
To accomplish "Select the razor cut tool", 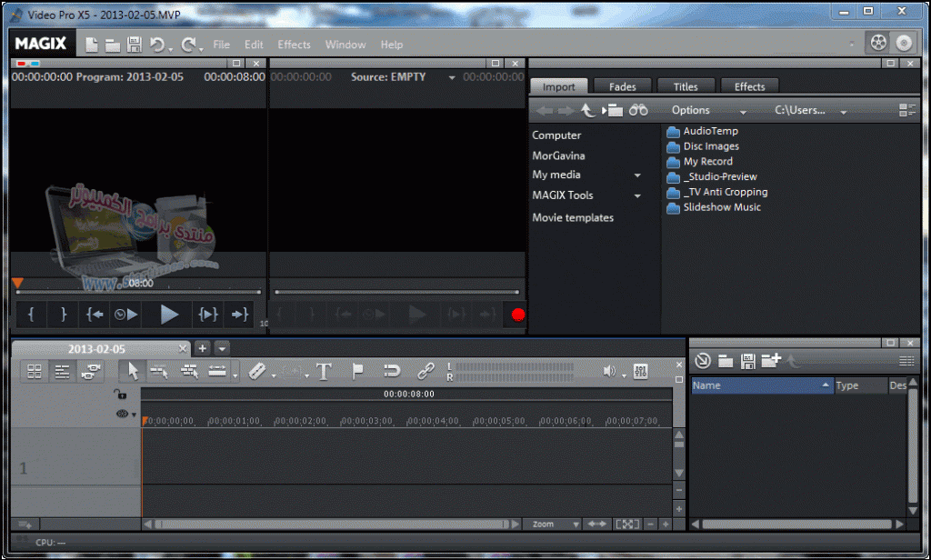I will point(256,372).
